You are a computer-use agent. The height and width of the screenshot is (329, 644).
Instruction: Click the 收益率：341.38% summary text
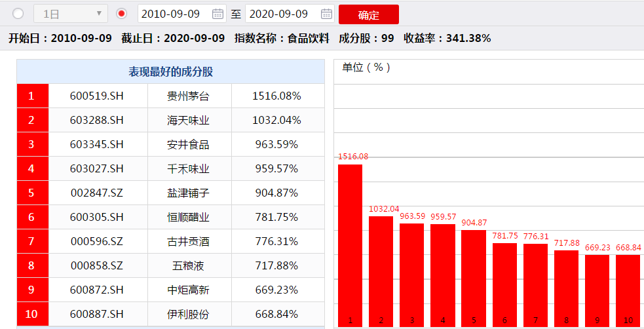pos(447,38)
